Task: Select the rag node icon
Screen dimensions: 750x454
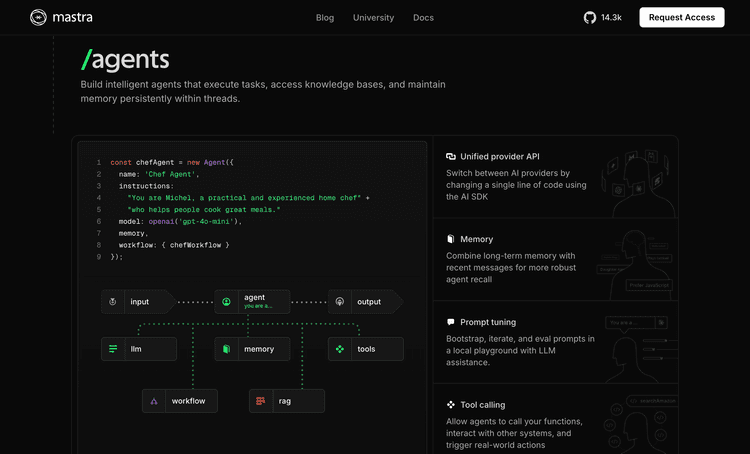Action: [x=260, y=401]
